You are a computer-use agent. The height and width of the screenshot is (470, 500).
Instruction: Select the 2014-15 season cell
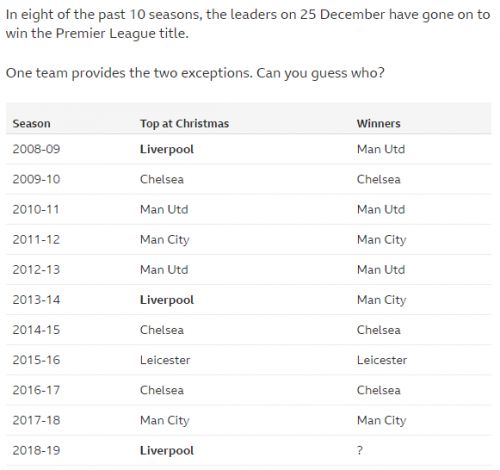pos(36,330)
